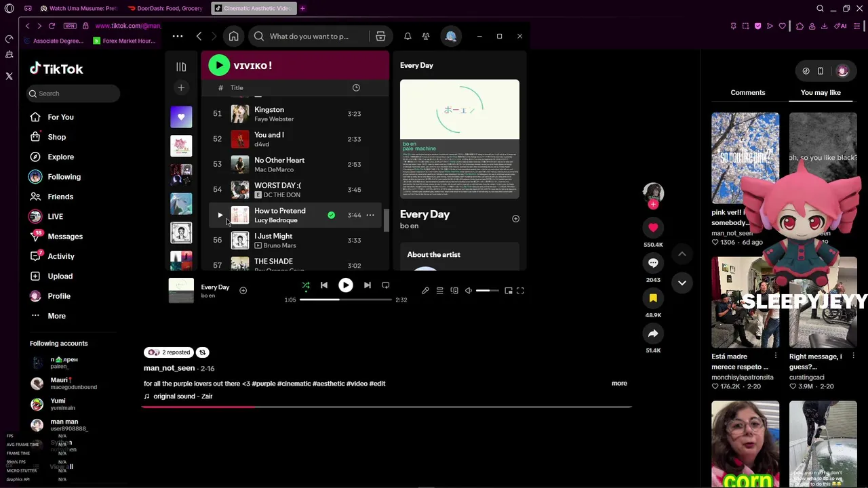Open TikTok Messages
Screen dimensions: 868x488
(x=65, y=237)
